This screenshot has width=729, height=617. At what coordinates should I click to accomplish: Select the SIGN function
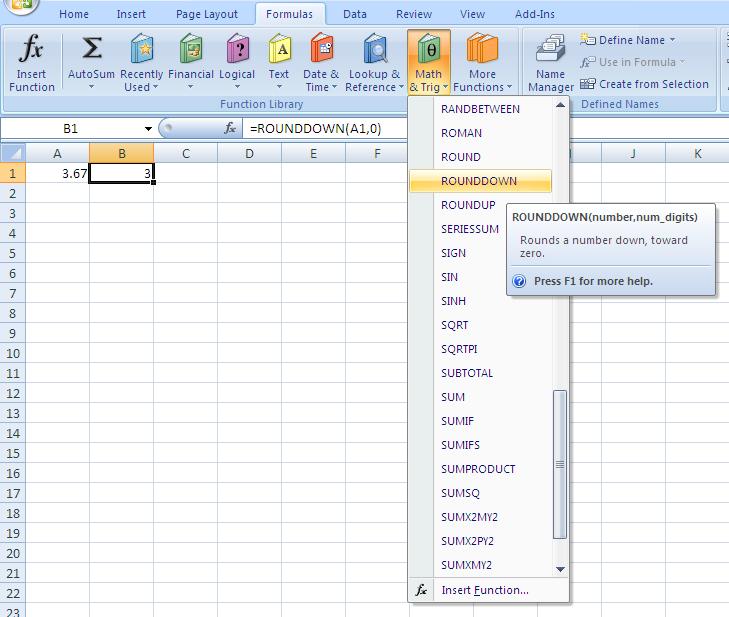point(453,253)
